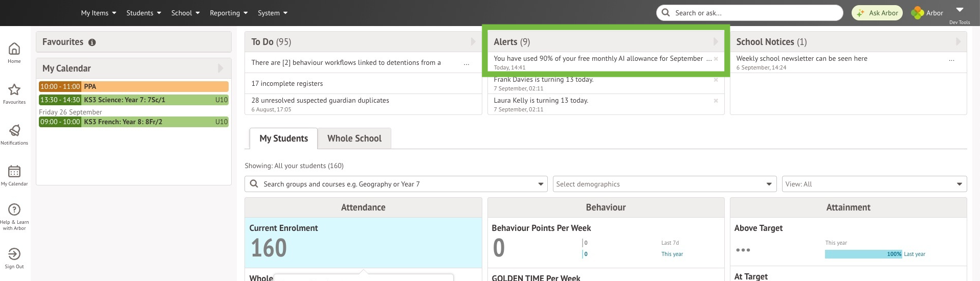Open the Notifications bell icon
This screenshot has height=281, width=980.
tap(14, 131)
